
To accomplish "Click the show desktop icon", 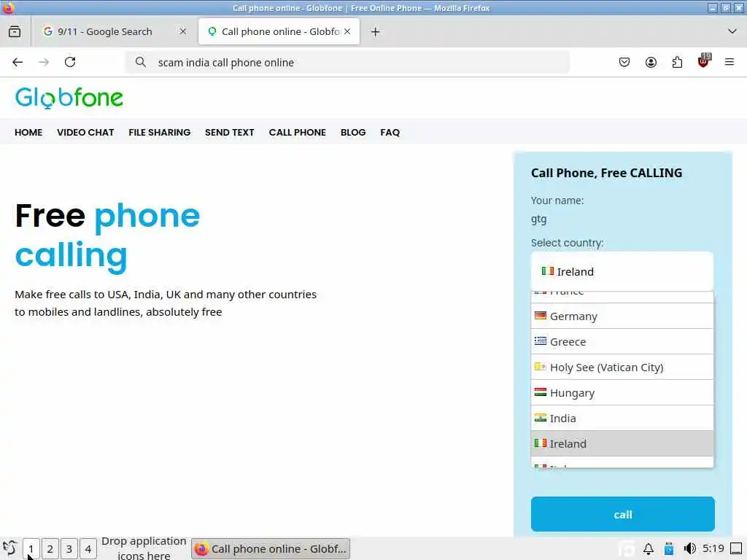I will coord(737,549).
